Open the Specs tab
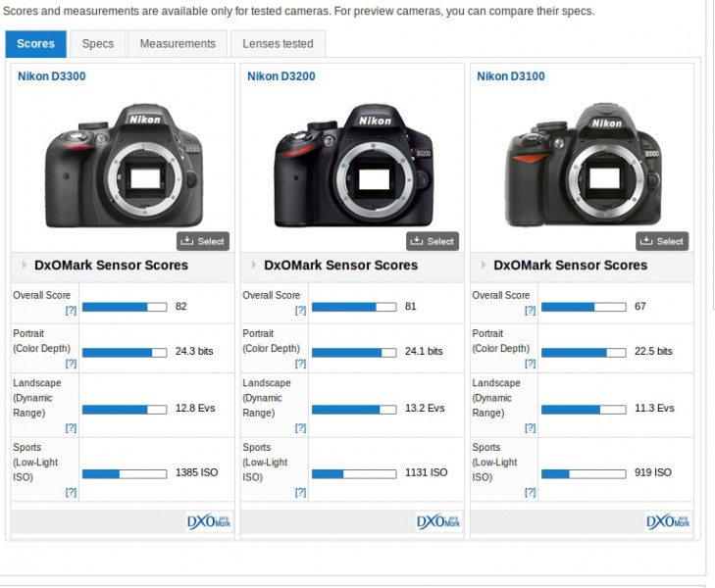The image size is (715, 588). tap(98, 44)
